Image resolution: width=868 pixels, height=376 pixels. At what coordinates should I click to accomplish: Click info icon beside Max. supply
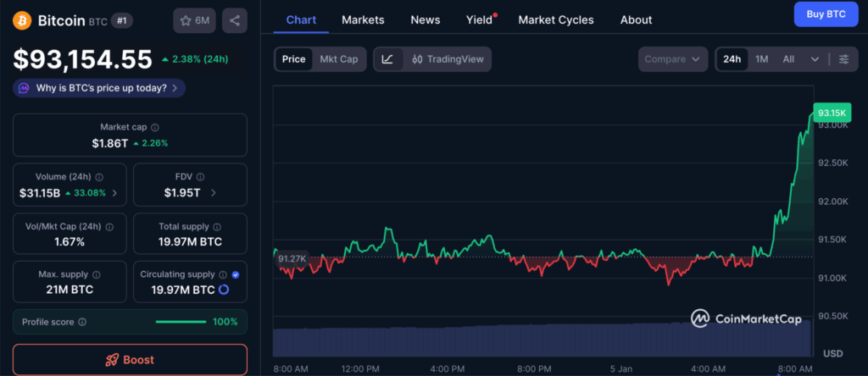95,275
